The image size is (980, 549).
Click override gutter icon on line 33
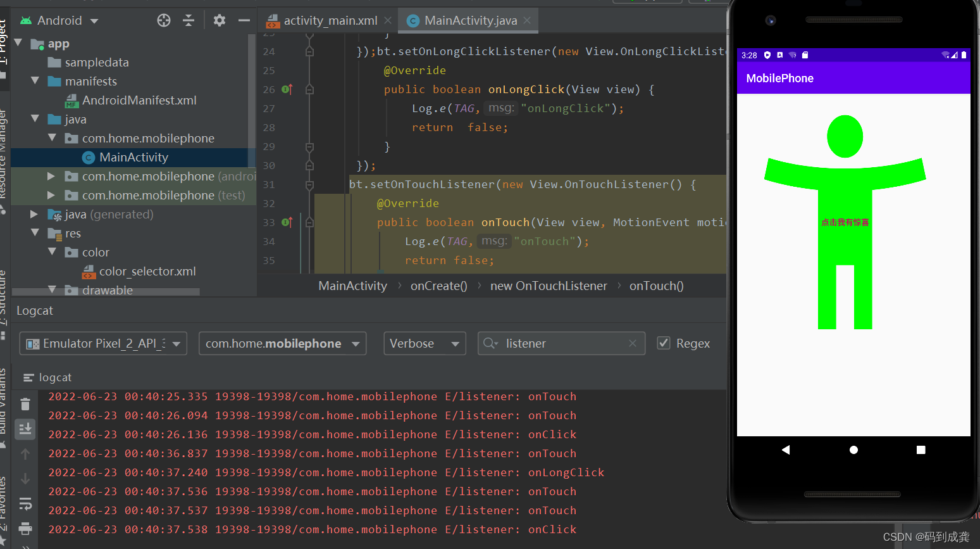[x=287, y=222]
